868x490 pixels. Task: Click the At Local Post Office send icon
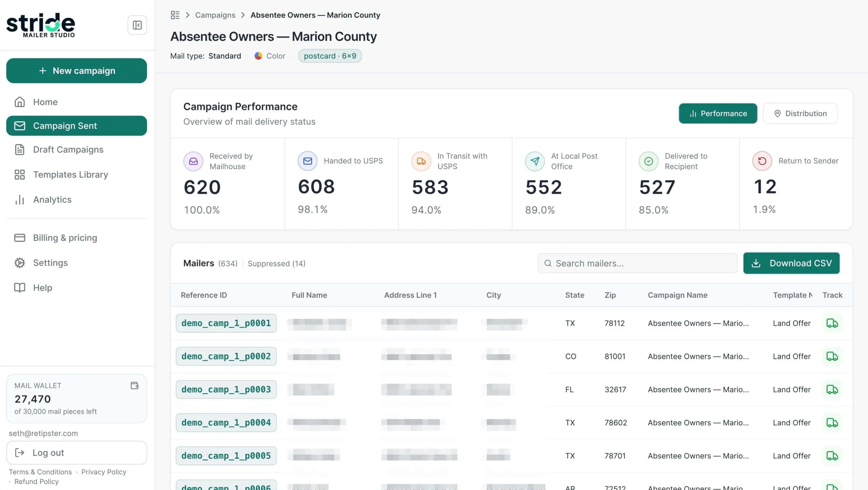pyautogui.click(x=535, y=161)
